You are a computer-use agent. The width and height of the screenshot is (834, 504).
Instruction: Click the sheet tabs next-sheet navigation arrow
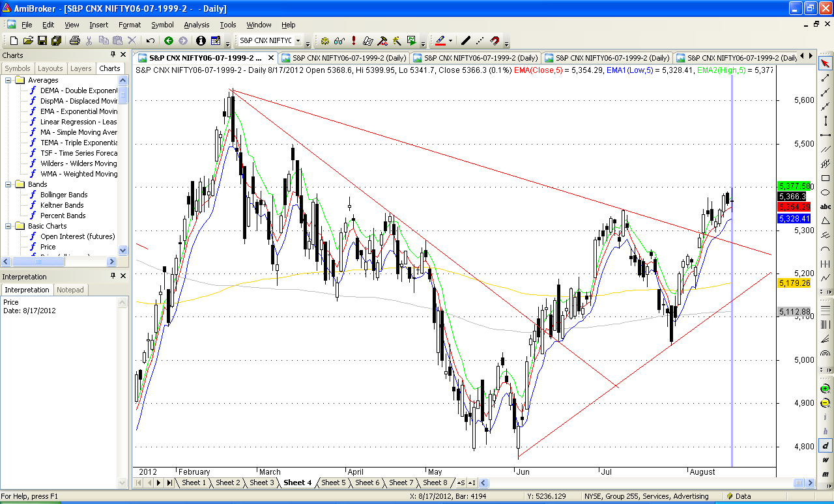[159, 483]
